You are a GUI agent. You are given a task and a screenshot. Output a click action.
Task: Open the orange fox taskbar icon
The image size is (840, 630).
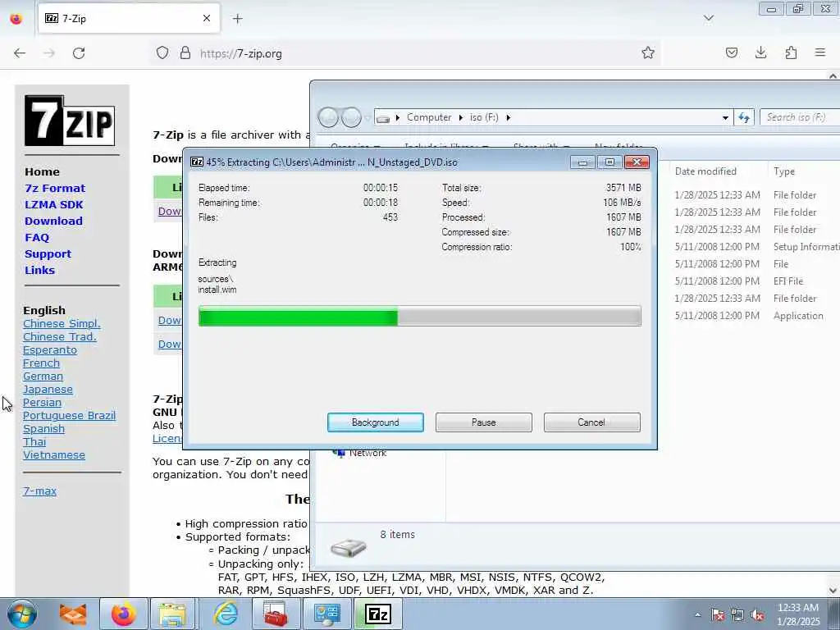(x=73, y=614)
